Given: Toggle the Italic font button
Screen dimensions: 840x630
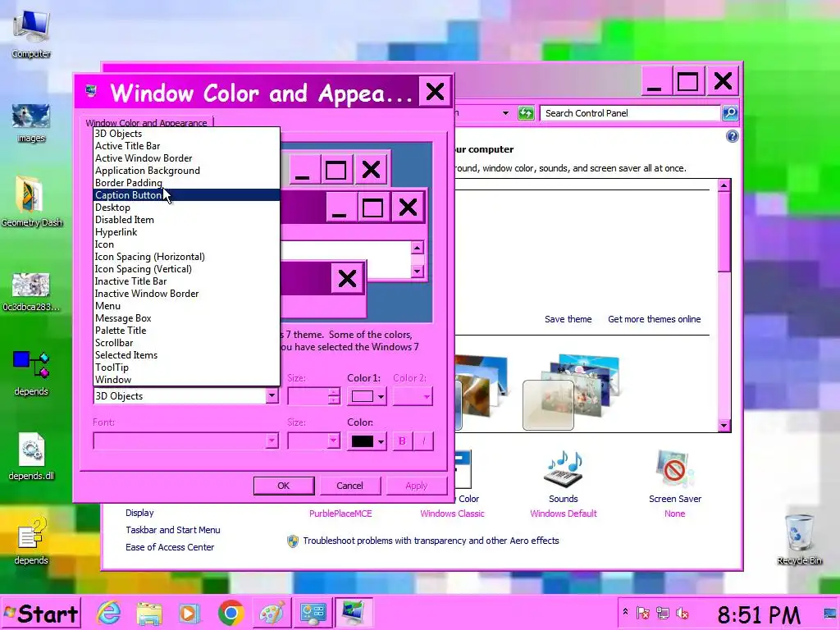Looking at the screenshot, I should point(423,441).
